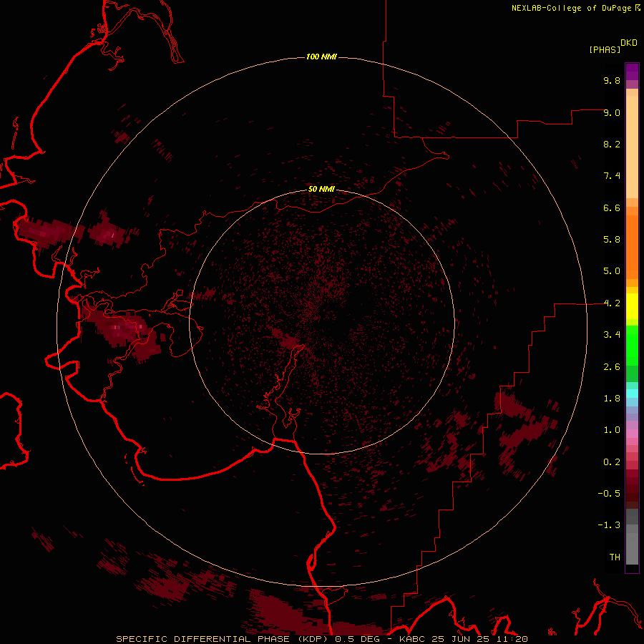Click the DKD product code text

629,42
